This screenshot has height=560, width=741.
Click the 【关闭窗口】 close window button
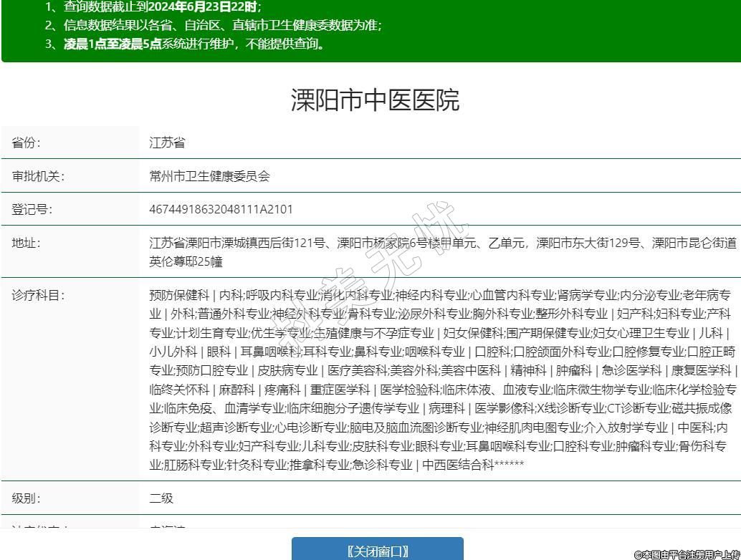click(377, 550)
